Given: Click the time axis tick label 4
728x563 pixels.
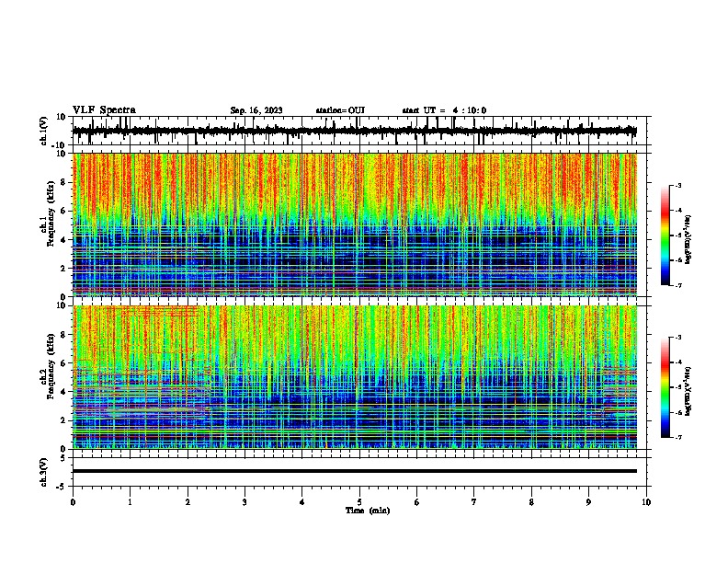Looking at the screenshot, I should 302,502.
